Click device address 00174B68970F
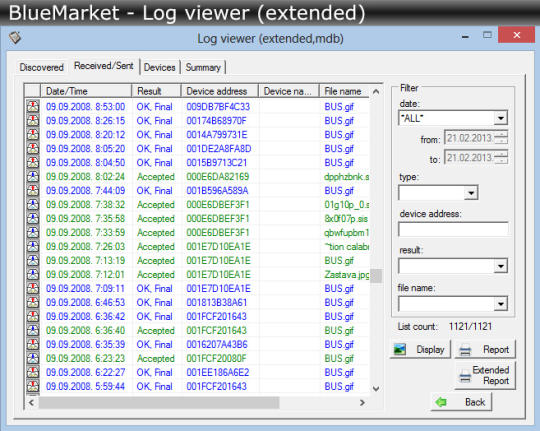The width and height of the screenshot is (540, 431). 216,121
